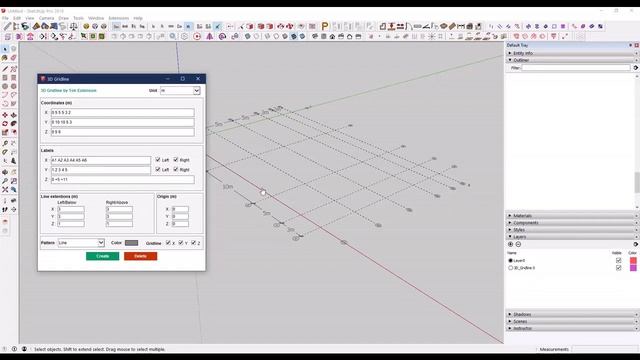Image resolution: width=640 pixels, height=360 pixels.
Task: Select the Line pencil tool
Action: 5,69
